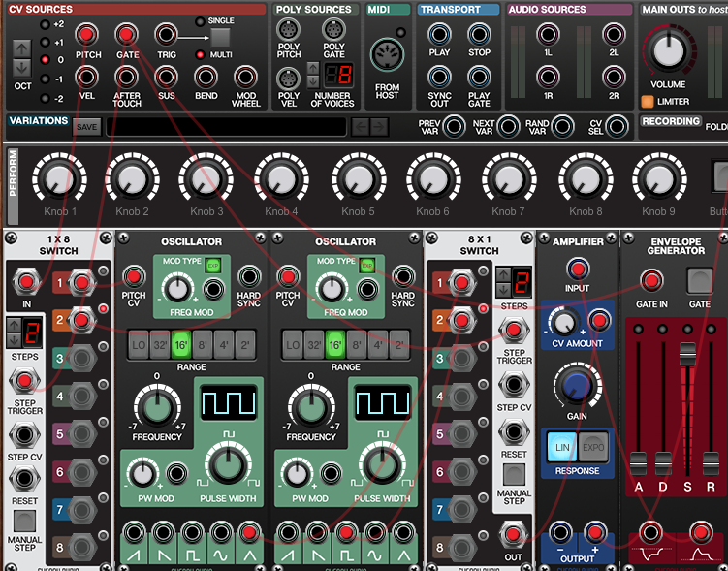Viewport: 728px width, 571px height.
Task: Click Envelope Generator GATE IN jack
Action: [x=651, y=281]
